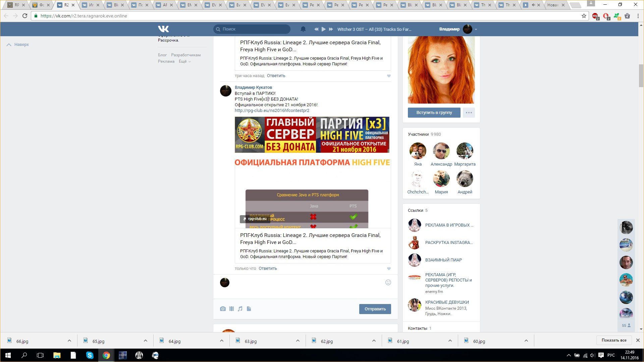Bookmark page with star icon
The image size is (644, 362).
[x=584, y=16]
